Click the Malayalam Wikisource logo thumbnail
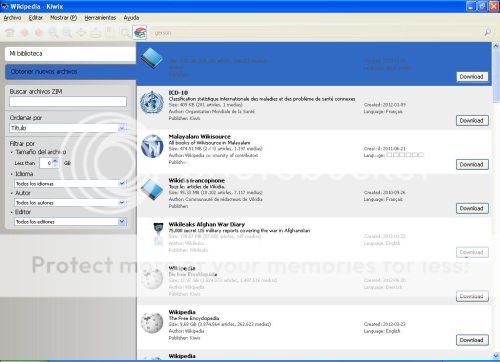500x362 pixels. pyautogui.click(x=152, y=146)
